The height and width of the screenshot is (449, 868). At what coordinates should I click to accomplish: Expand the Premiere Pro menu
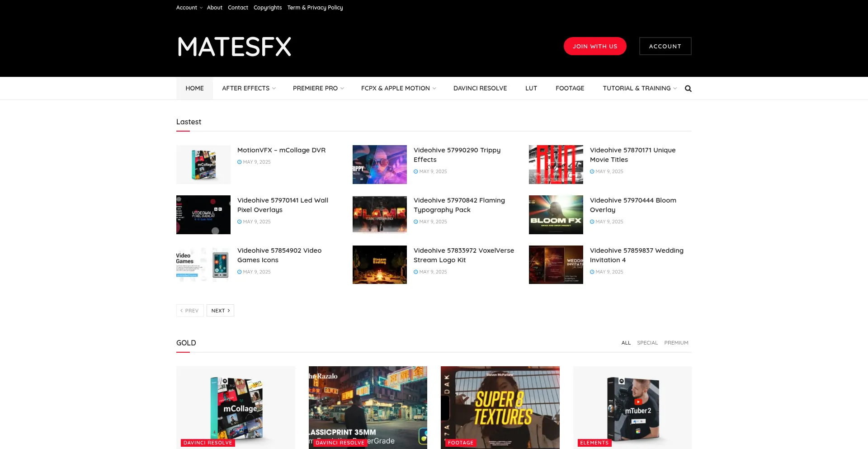(x=318, y=89)
